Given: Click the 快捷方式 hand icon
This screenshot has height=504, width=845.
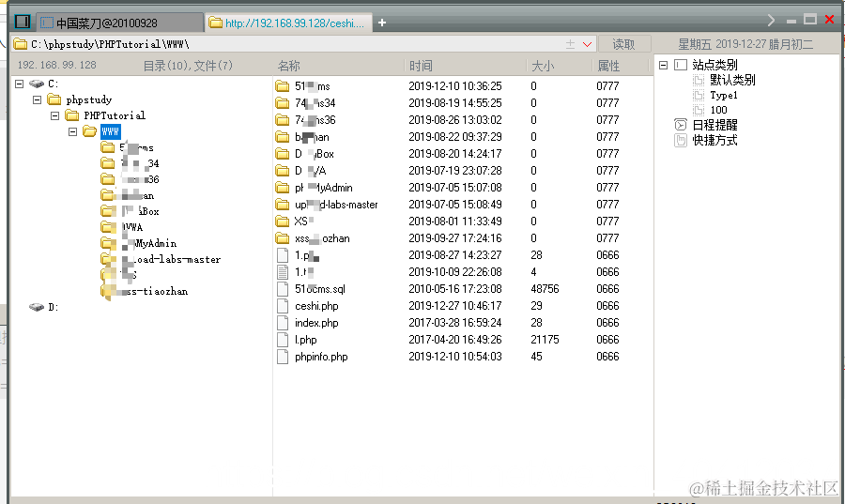Looking at the screenshot, I should coord(681,141).
